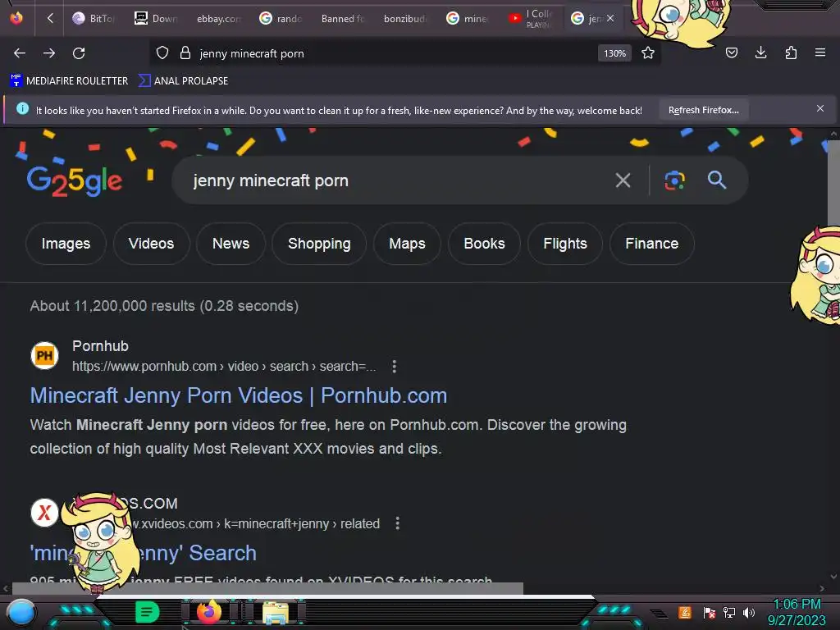Filter results by Maps
This screenshot has width=840, height=630.
407,244
